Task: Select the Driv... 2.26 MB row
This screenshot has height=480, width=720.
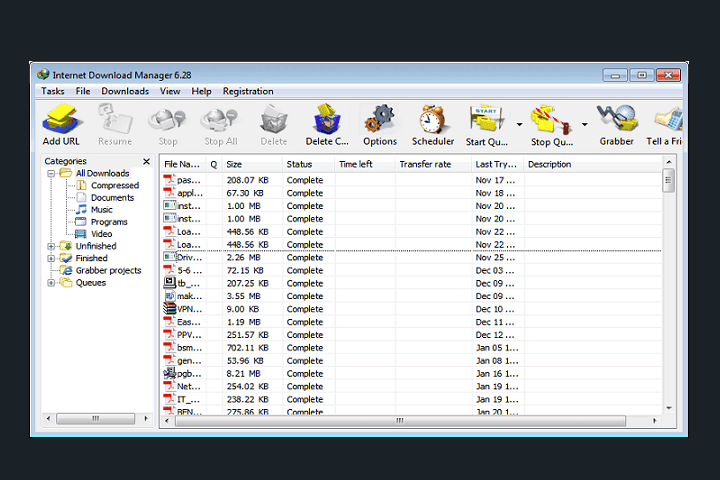Action: click(411, 258)
